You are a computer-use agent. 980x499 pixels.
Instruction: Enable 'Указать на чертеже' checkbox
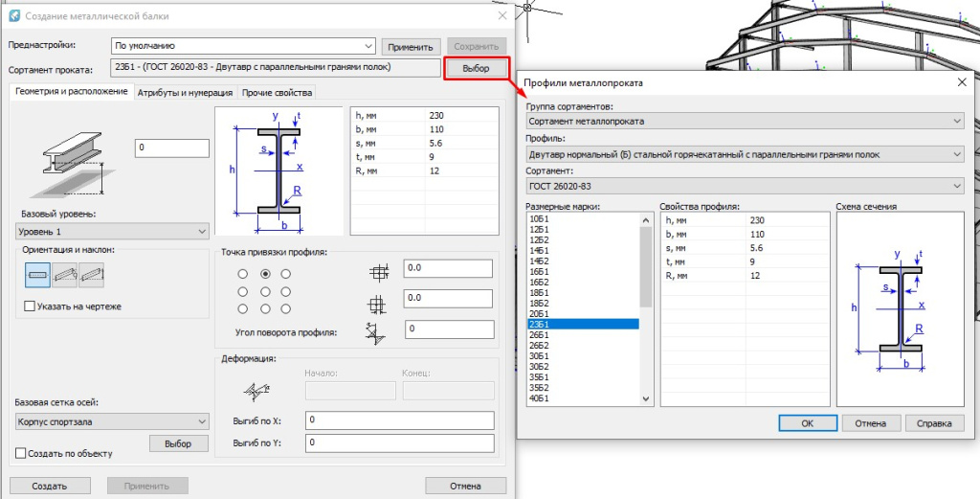pos(31,306)
